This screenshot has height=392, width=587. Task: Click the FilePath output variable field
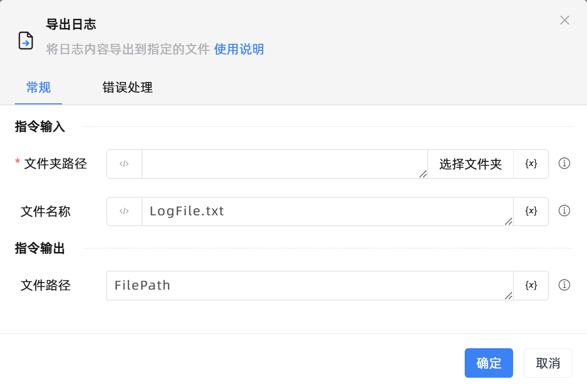coord(310,286)
